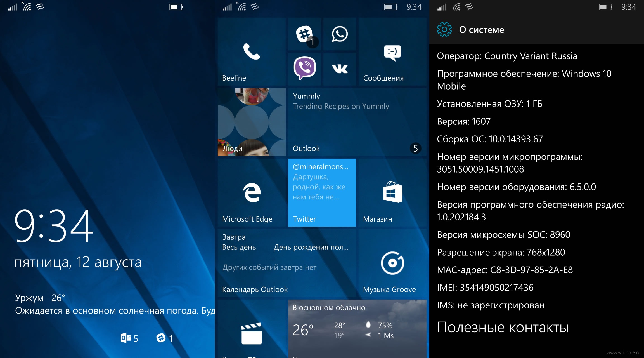Tap the start screen clock 9:34
The image size is (644, 358).
(414, 7)
